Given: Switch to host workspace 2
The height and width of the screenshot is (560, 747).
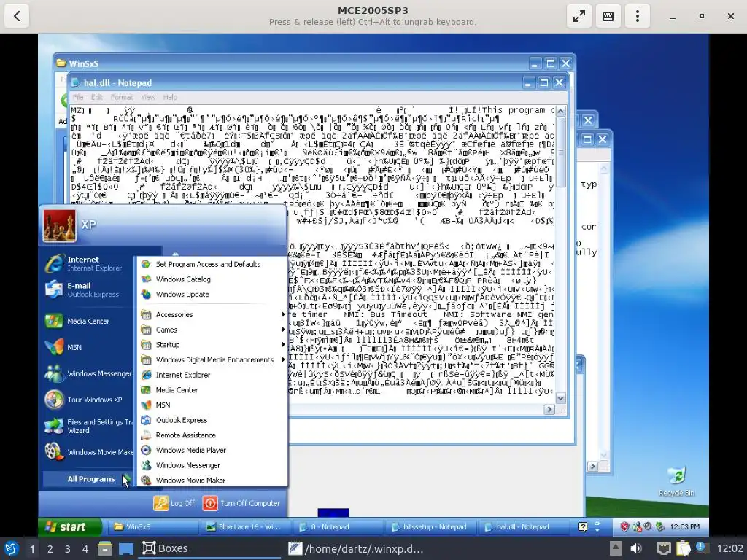Looking at the screenshot, I should 50,549.
